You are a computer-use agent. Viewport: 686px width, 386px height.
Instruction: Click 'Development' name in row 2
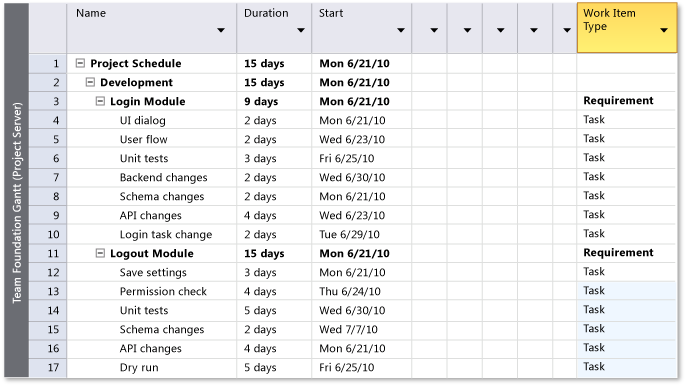pos(136,82)
